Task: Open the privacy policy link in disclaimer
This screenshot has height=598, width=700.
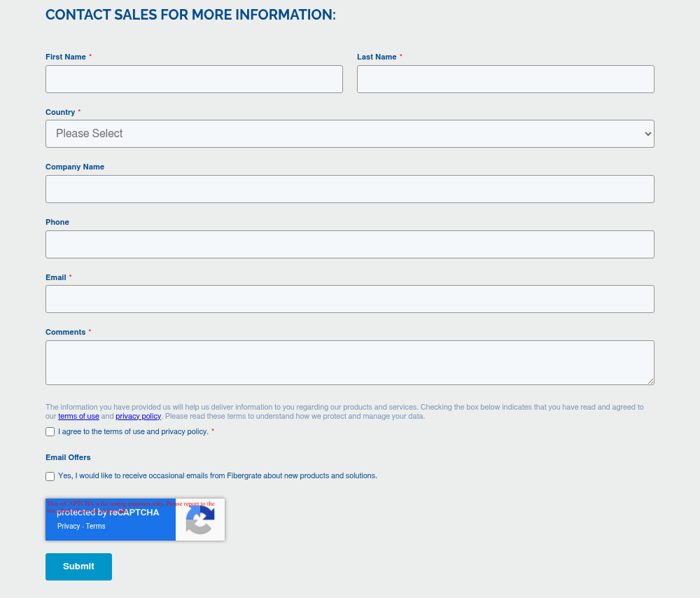Action: tap(138, 417)
